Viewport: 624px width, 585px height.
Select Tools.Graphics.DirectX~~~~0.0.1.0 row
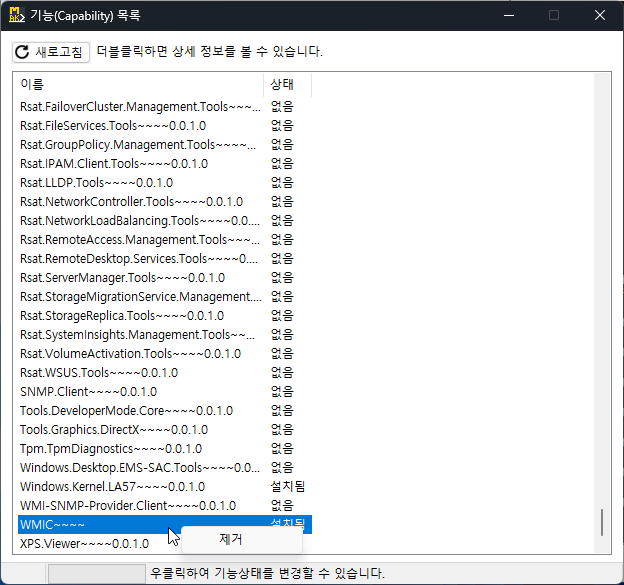165,430
